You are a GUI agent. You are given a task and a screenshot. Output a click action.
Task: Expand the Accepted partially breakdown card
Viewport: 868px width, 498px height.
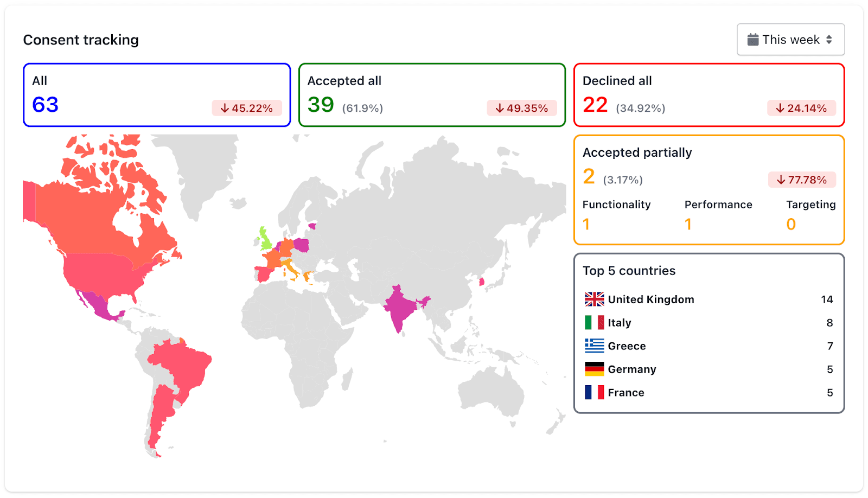709,190
